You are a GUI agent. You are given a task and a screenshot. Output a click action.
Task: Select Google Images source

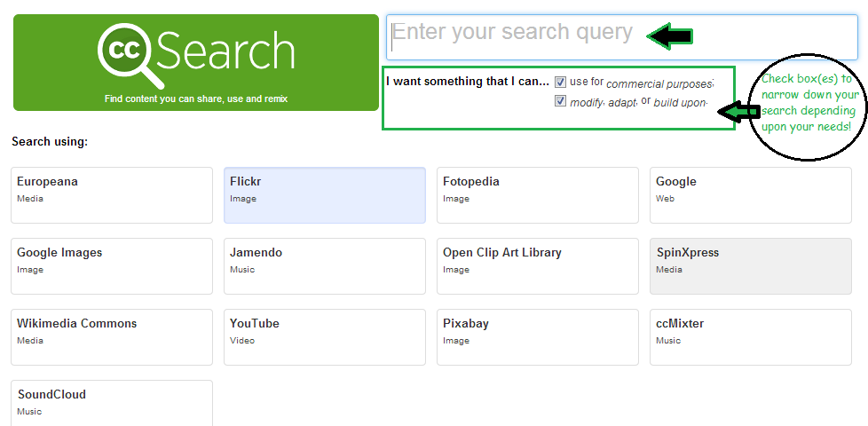point(112,266)
